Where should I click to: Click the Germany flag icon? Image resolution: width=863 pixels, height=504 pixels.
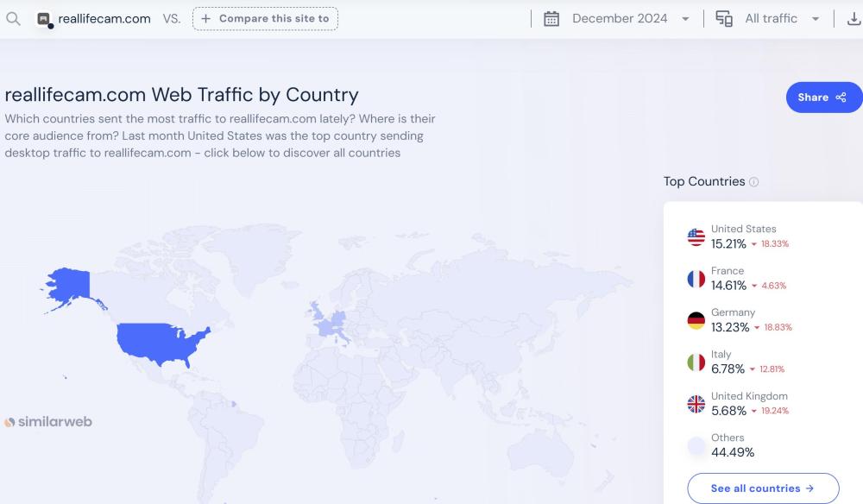[x=696, y=320]
